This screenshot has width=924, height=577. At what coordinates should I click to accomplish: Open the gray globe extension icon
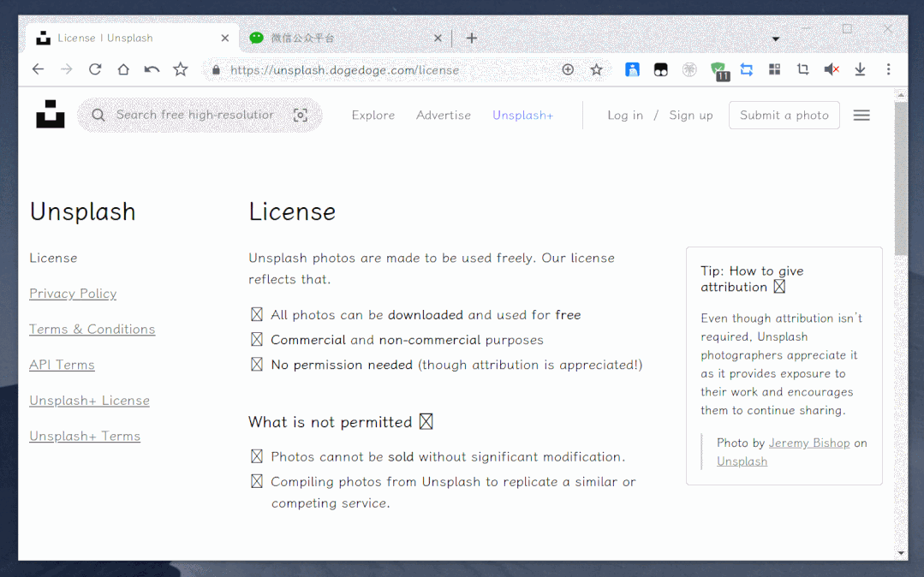[689, 69]
